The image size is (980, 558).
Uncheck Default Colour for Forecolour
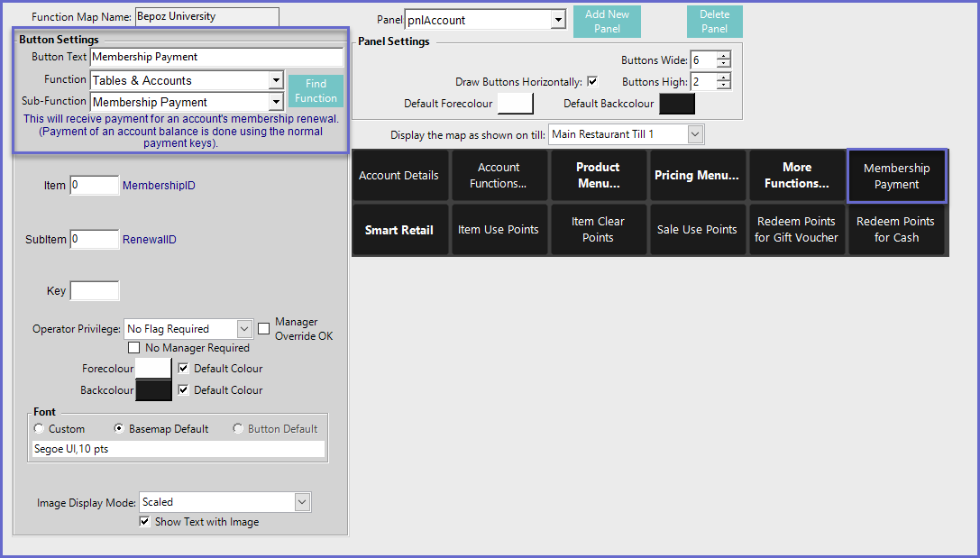click(183, 369)
